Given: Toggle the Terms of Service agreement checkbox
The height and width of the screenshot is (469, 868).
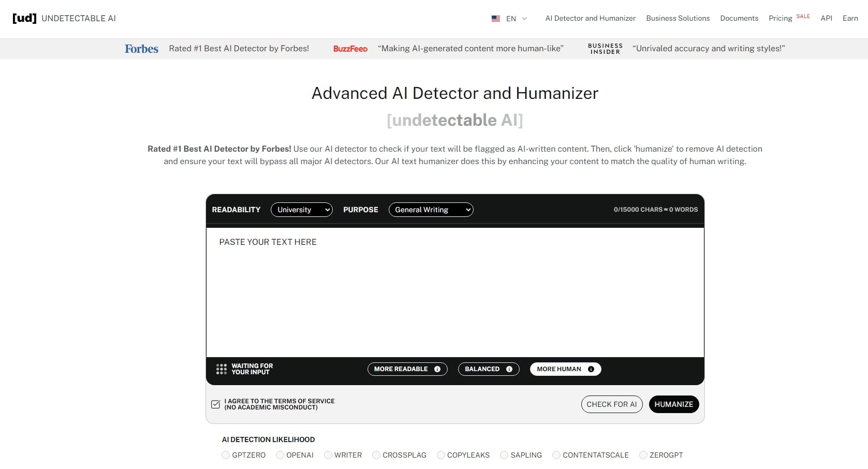Looking at the screenshot, I should 216,404.
